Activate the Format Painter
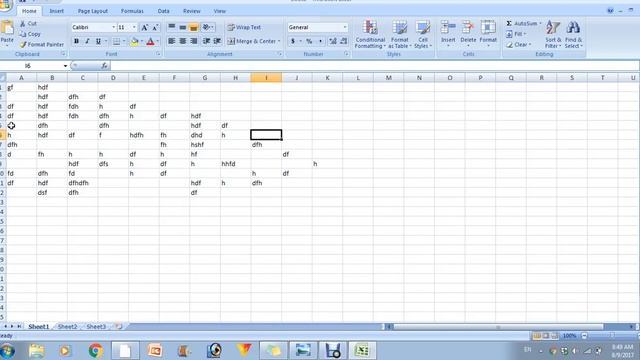The image size is (640, 360). [x=42, y=44]
